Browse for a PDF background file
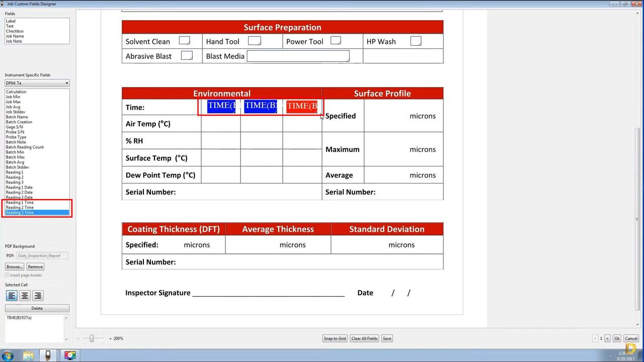644x362 pixels. coord(14,266)
